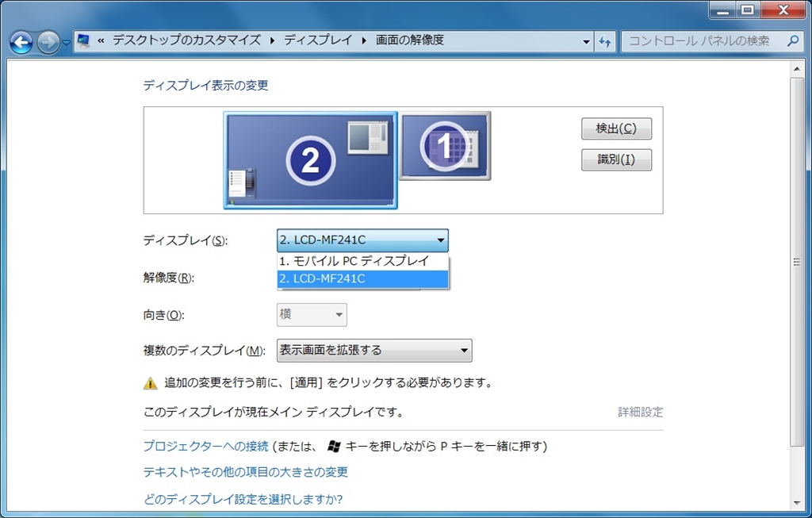The width and height of the screenshot is (812, 518).
Task: Click the 複数のディスプレイ(M): label
Action: tap(205, 351)
